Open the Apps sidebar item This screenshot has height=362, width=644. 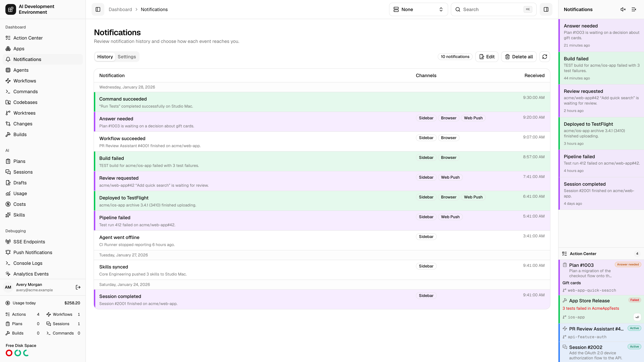(x=43, y=49)
